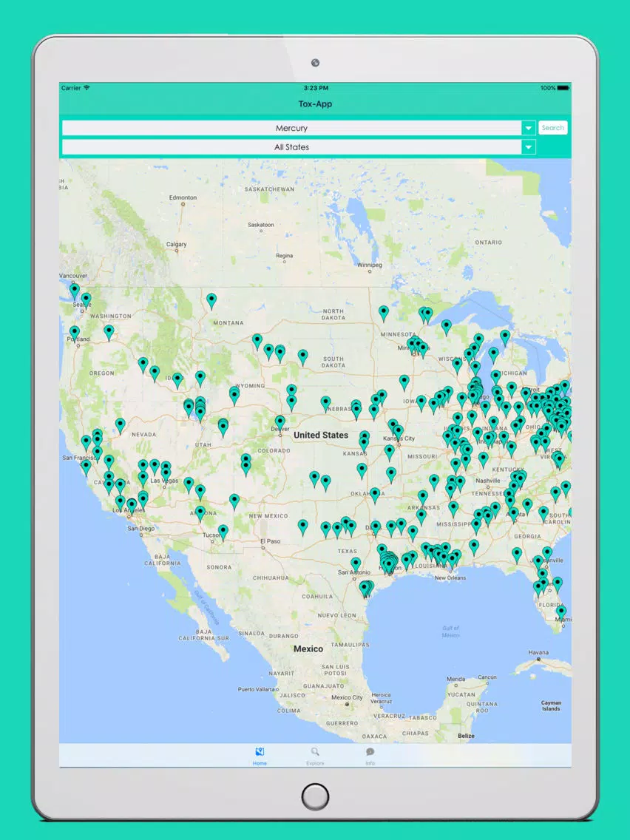Click the Merida city label
The image size is (630, 840).
tap(456, 679)
